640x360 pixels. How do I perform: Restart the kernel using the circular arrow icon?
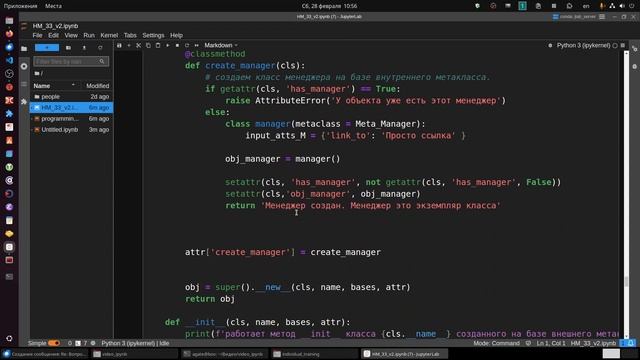coord(187,45)
